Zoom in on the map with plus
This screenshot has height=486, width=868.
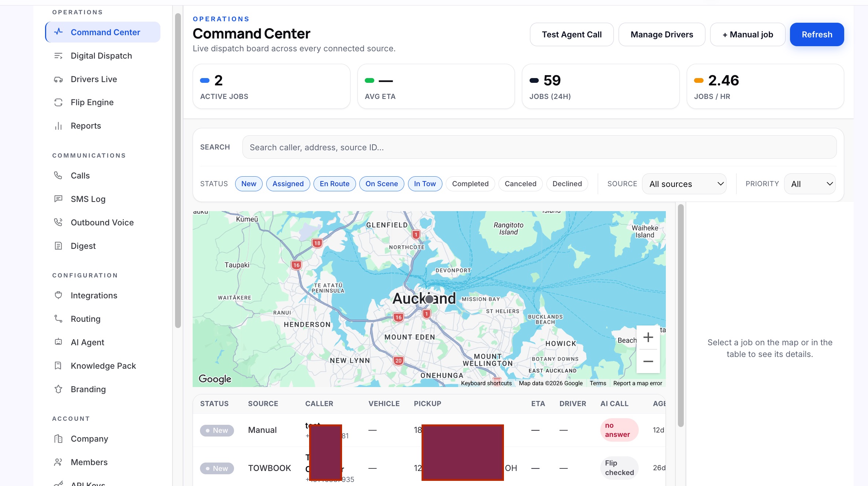pyautogui.click(x=648, y=337)
